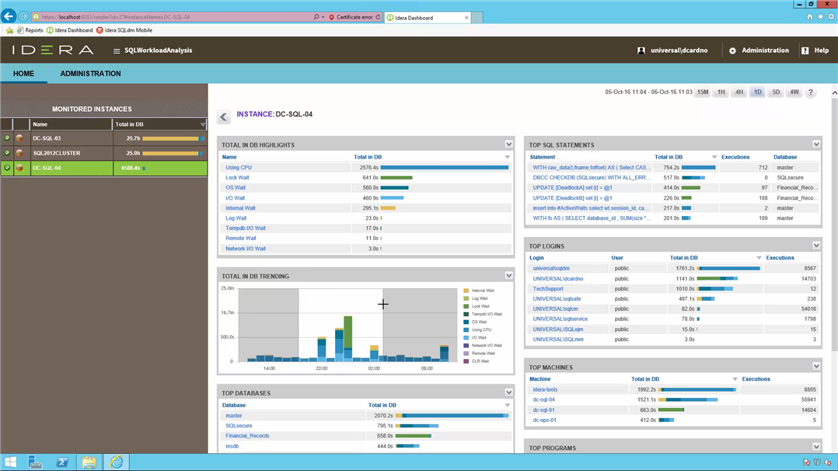
Task: Open the Reports bookmark
Action: pos(30,30)
